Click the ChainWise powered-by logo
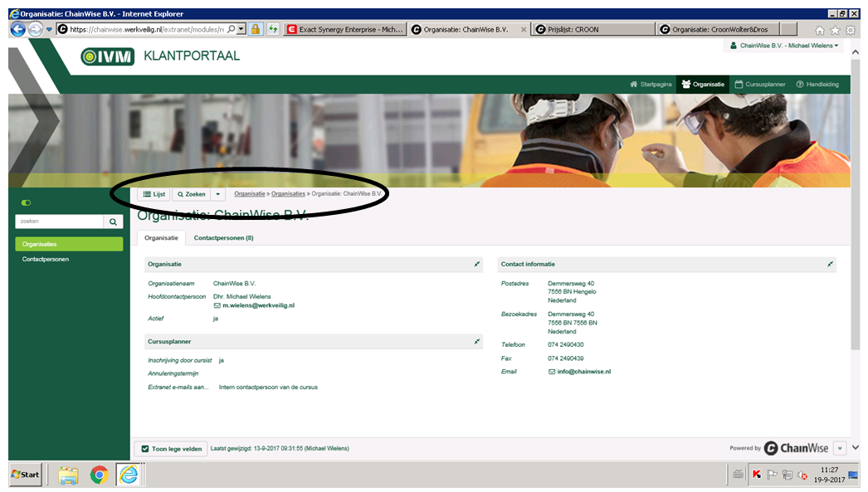The image size is (868, 492). pos(796,448)
